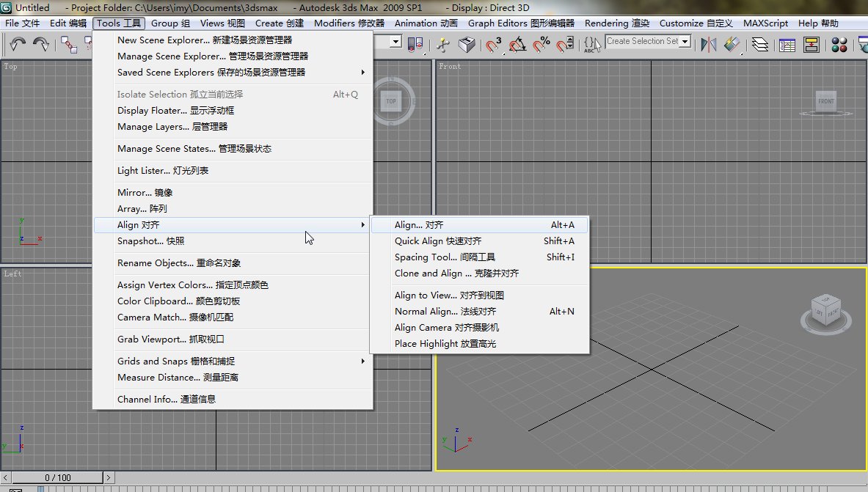Open the Material Editor icon
Viewport: 868px width, 492px height.
click(x=839, y=44)
